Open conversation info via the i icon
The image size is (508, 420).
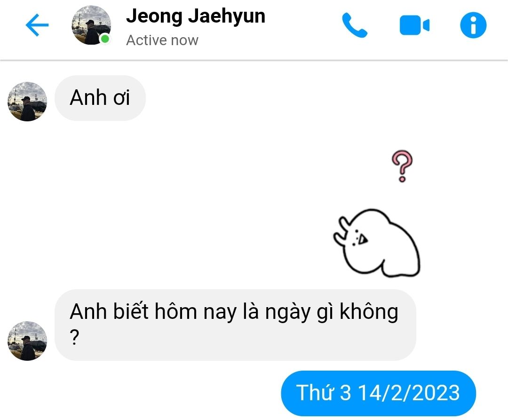pyautogui.click(x=473, y=25)
